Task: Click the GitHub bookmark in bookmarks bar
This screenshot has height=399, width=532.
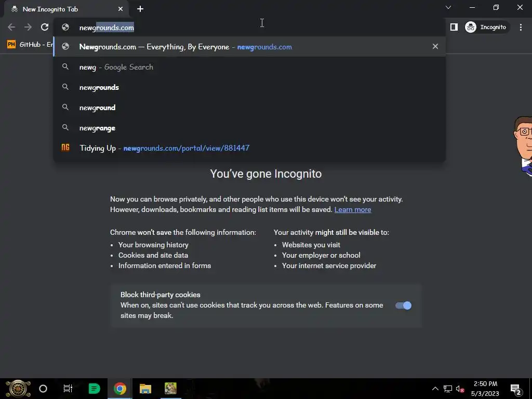Action: [x=30, y=45]
